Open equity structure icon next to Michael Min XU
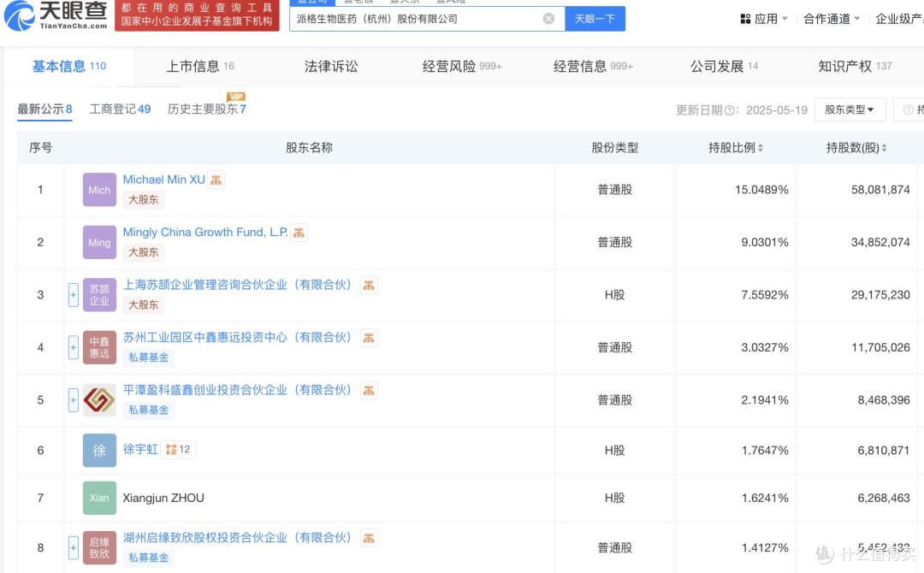 coord(216,180)
